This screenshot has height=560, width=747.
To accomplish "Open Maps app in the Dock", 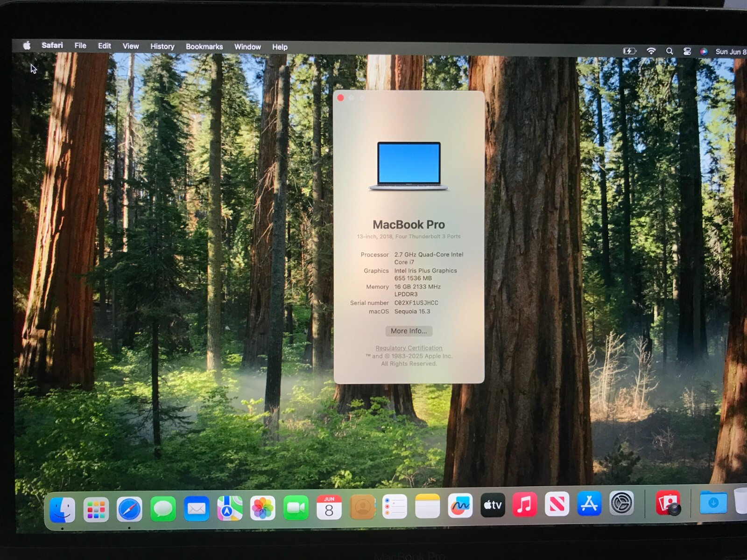I will (230, 508).
